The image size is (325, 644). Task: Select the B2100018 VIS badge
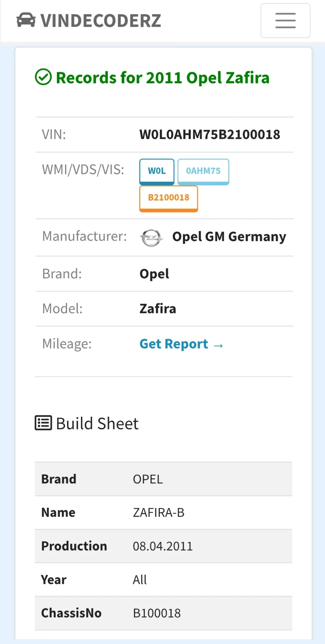(169, 198)
